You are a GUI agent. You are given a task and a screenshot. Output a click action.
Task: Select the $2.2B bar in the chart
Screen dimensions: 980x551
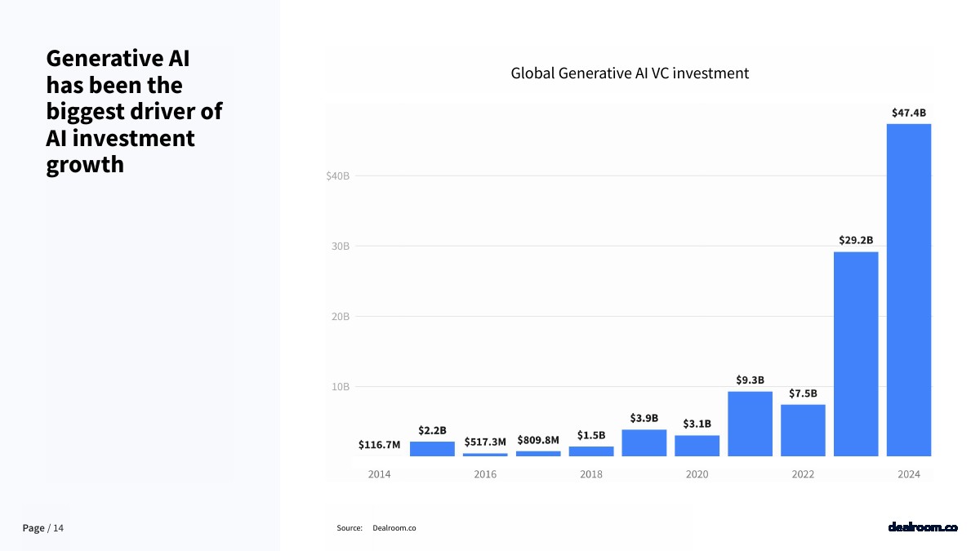432,448
